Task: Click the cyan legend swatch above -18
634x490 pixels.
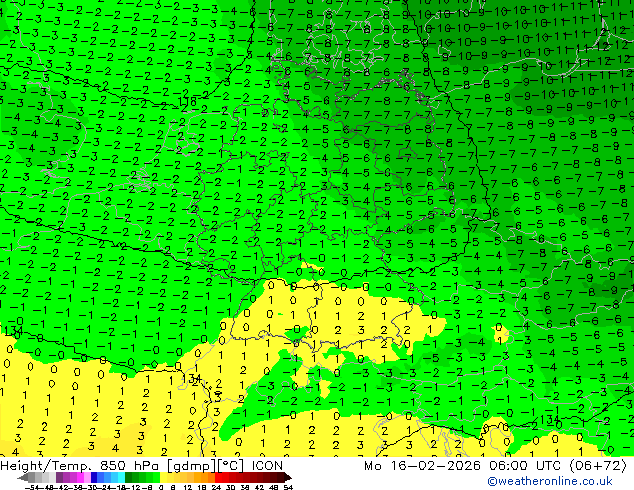Action: coord(121,477)
